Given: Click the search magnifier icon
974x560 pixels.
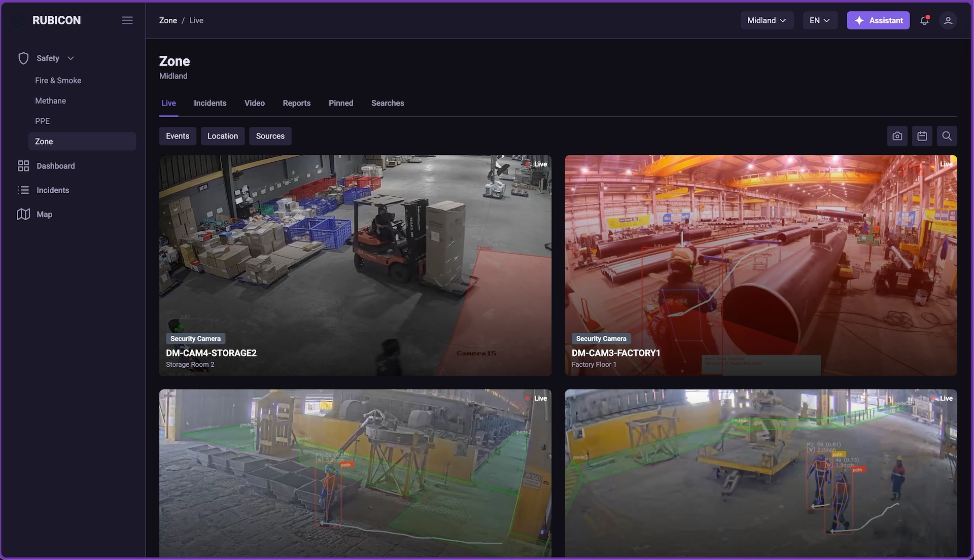Looking at the screenshot, I should tap(947, 136).
